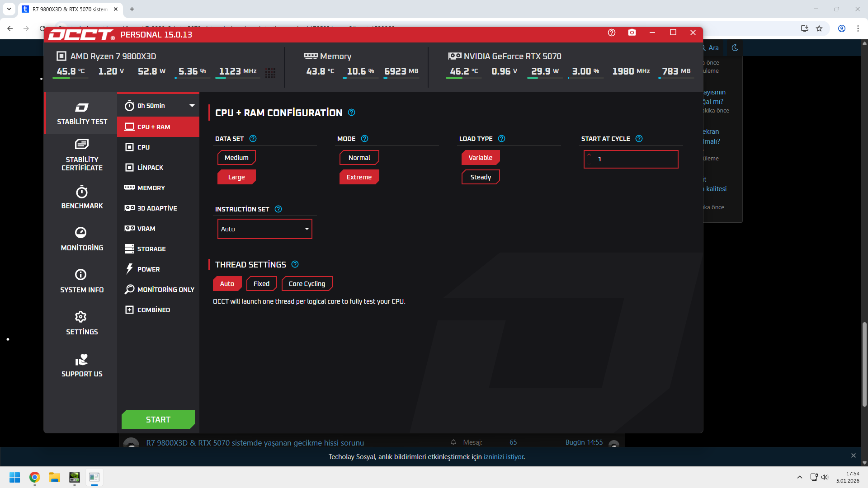The height and width of the screenshot is (488, 868).
Task: Open the Support Us page
Action: point(82,366)
